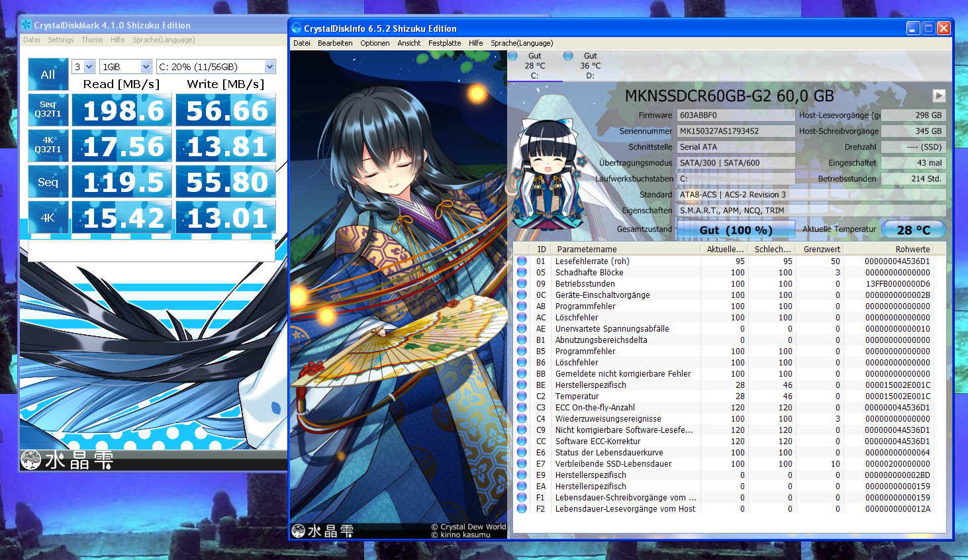Click the comment box in CrystalDiskMark

pyautogui.click(x=152, y=251)
